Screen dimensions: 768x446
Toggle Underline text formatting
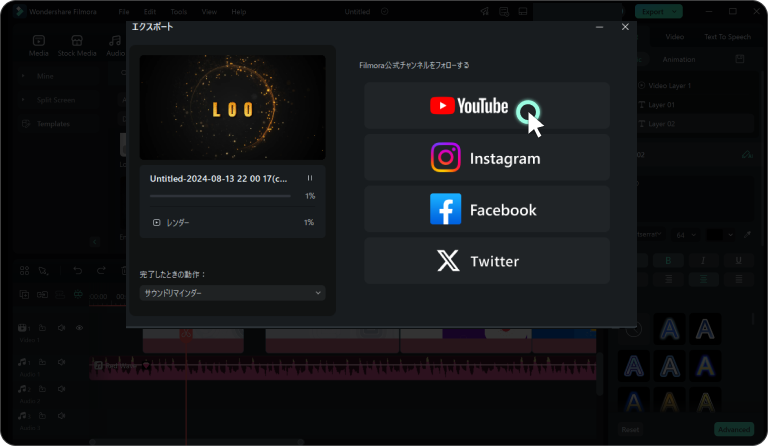point(738,260)
